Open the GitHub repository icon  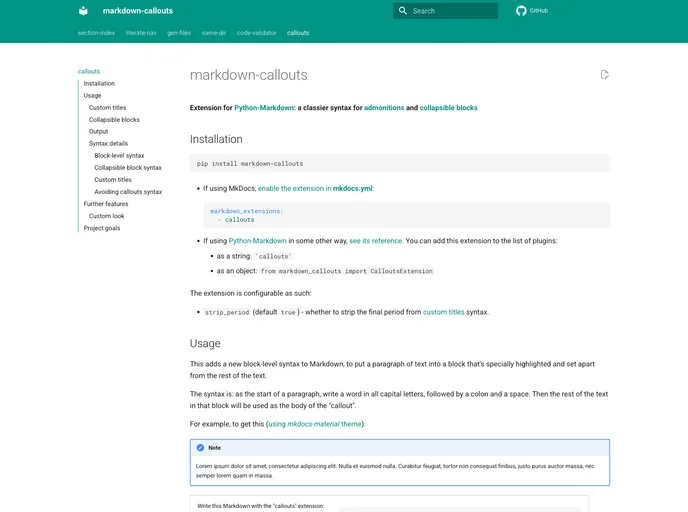tap(521, 11)
